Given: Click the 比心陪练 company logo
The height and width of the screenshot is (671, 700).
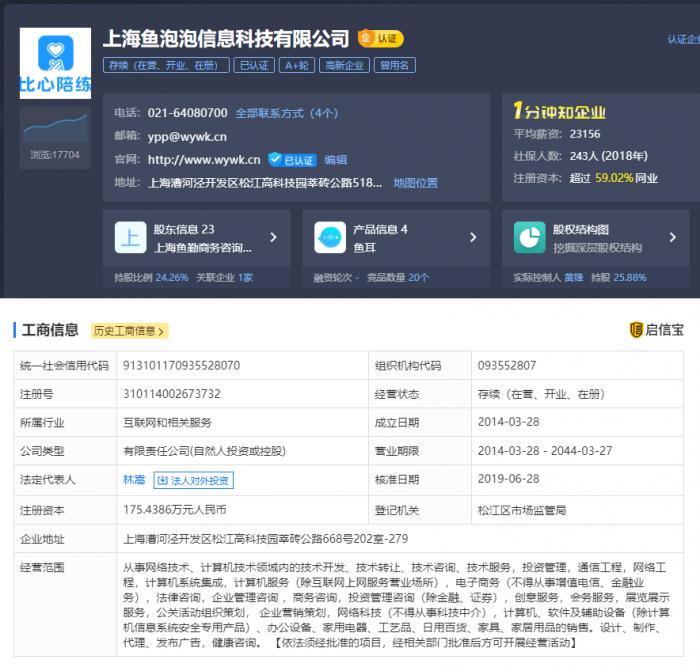Looking at the screenshot, I should (55, 63).
